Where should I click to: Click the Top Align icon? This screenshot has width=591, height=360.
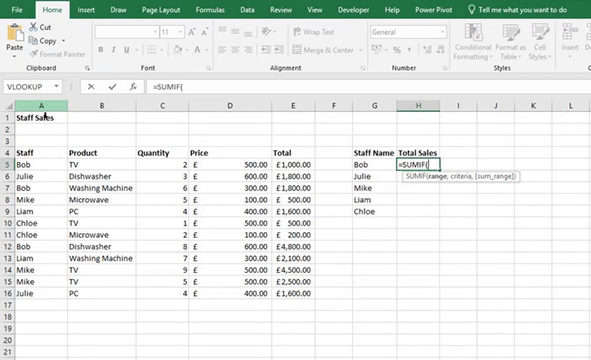point(222,30)
